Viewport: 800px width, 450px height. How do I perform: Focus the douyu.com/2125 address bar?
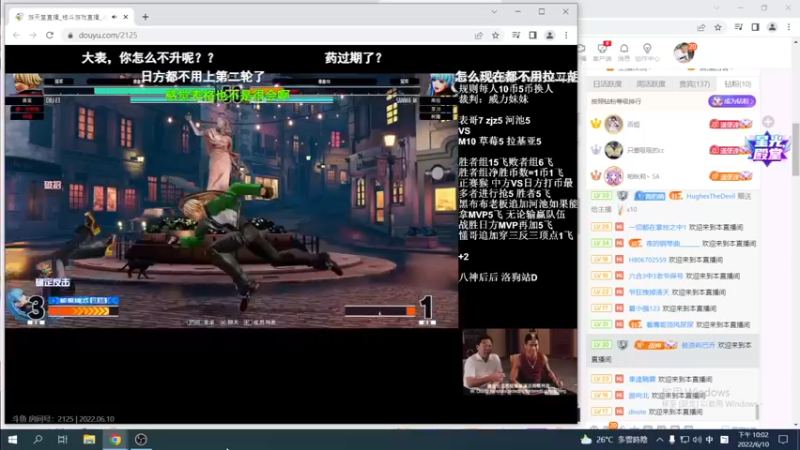[265, 35]
